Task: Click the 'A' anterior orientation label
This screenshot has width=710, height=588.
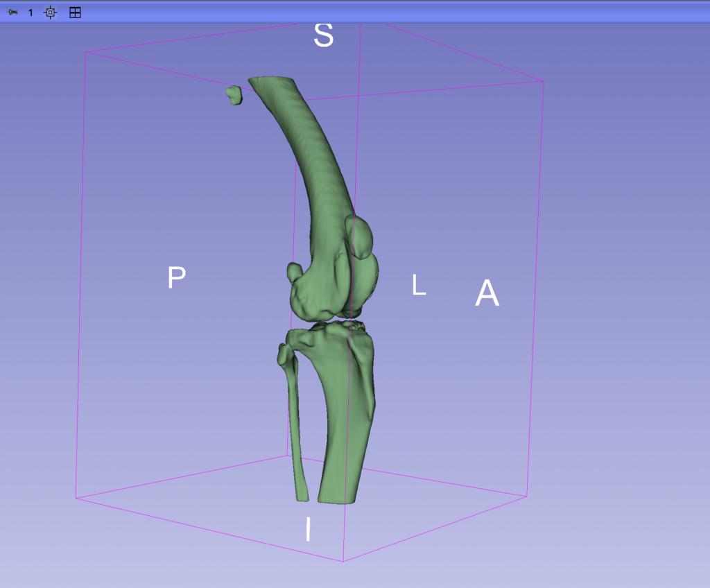Action: click(x=487, y=293)
